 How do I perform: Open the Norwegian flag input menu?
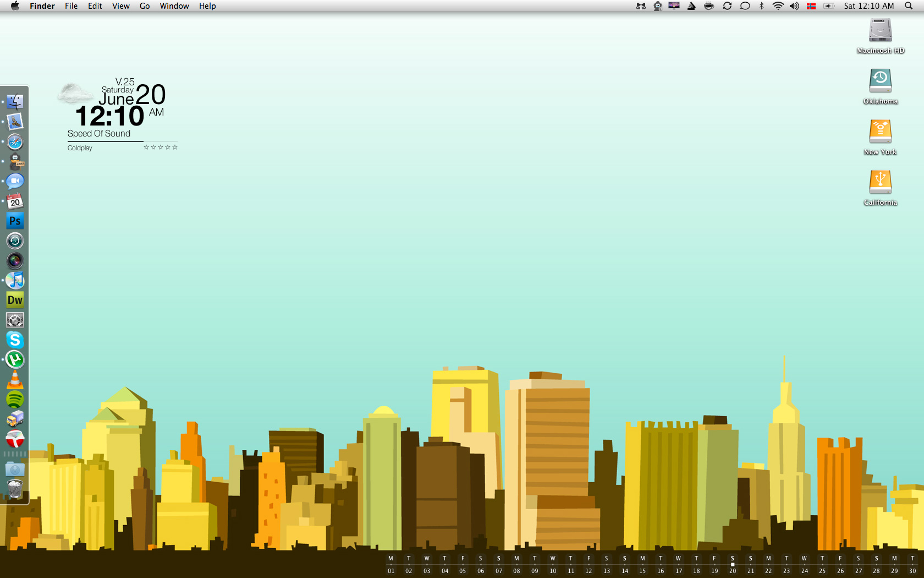811,6
